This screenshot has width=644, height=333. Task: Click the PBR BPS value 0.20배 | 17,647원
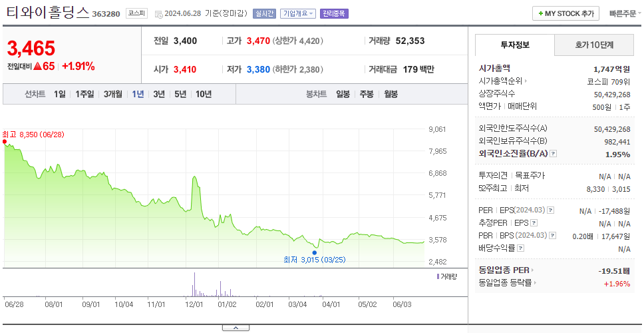(x=601, y=236)
